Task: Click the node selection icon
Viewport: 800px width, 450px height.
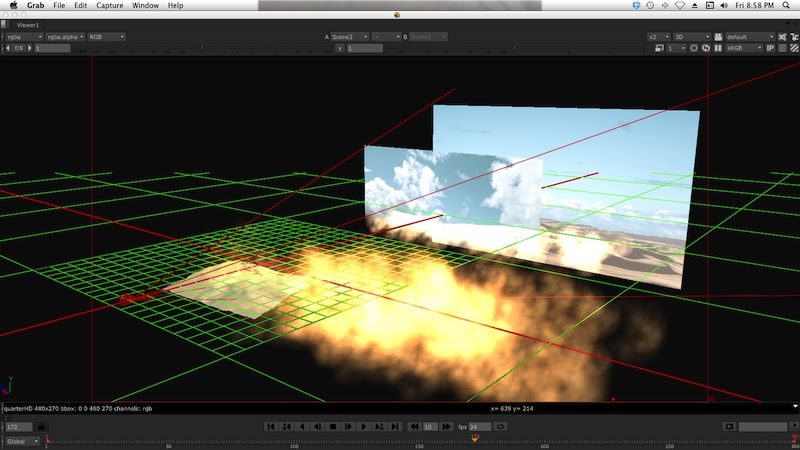Action: click(794, 37)
